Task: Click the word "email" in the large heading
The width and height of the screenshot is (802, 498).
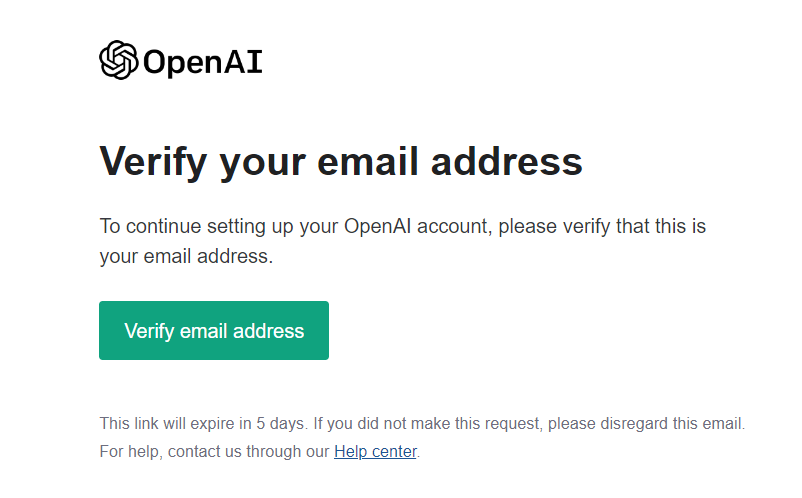Action: tap(367, 162)
